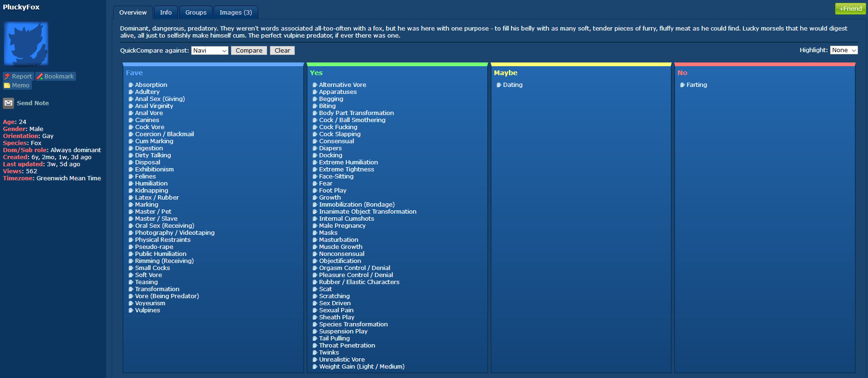
Task: Click the Twinks entry in Yes
Action: pyautogui.click(x=329, y=353)
